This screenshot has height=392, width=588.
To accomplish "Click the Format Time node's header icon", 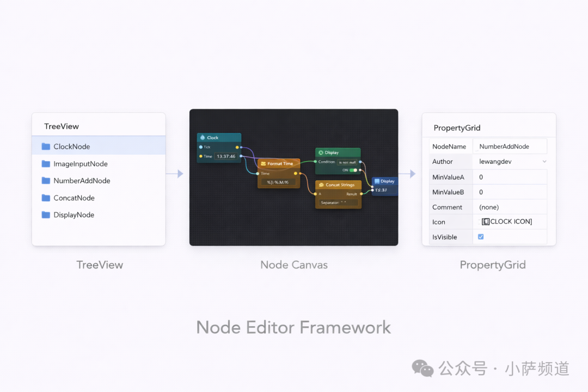I will 264,163.
